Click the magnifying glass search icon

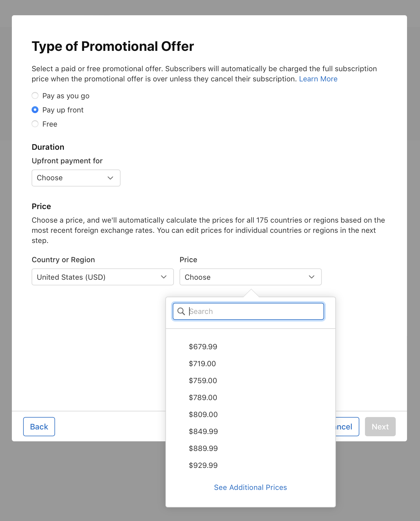coord(181,311)
